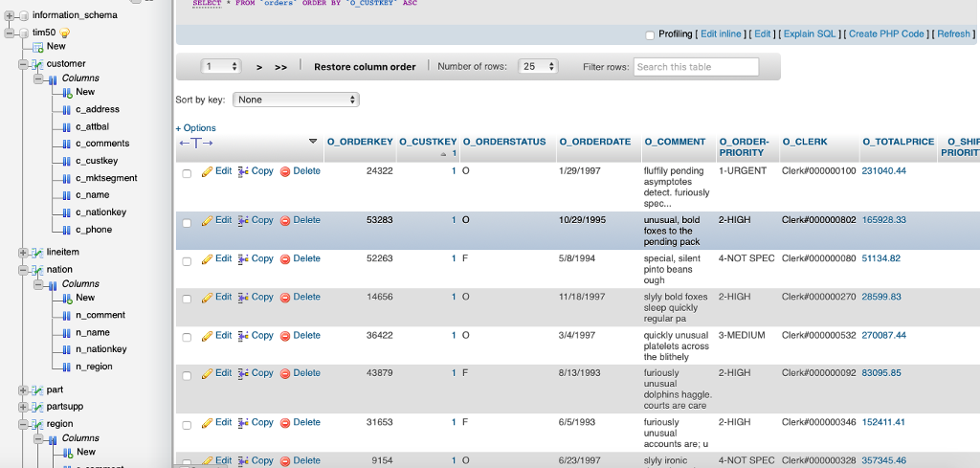Click the red Delete icon for order 52263
The image size is (980, 468).
pos(285,258)
